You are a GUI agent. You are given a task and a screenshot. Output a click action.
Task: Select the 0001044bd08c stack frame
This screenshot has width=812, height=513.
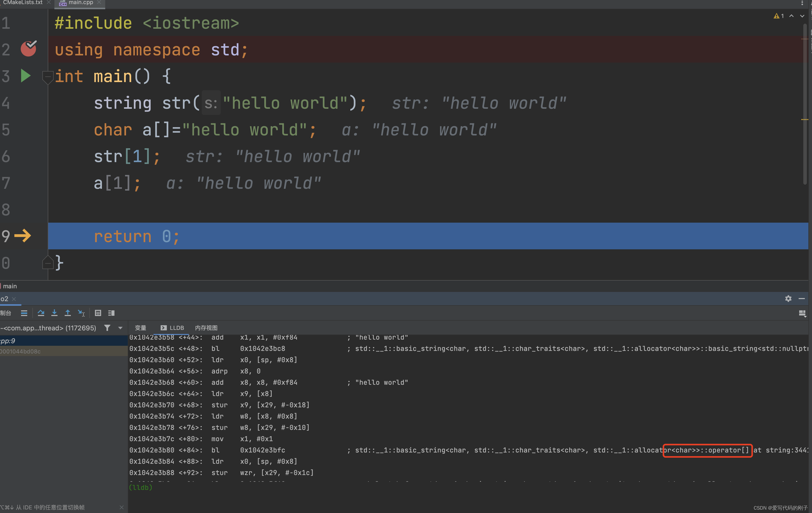(64, 352)
